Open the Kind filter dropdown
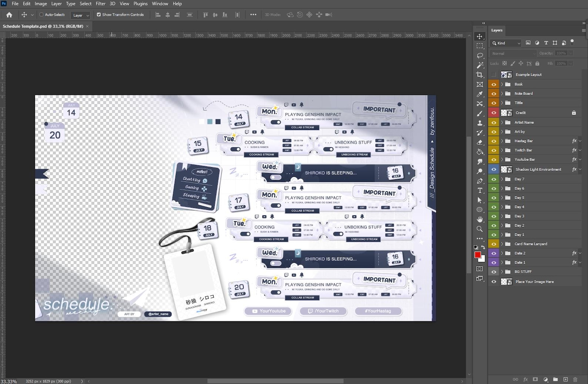This screenshot has width=588, height=384. coord(506,43)
